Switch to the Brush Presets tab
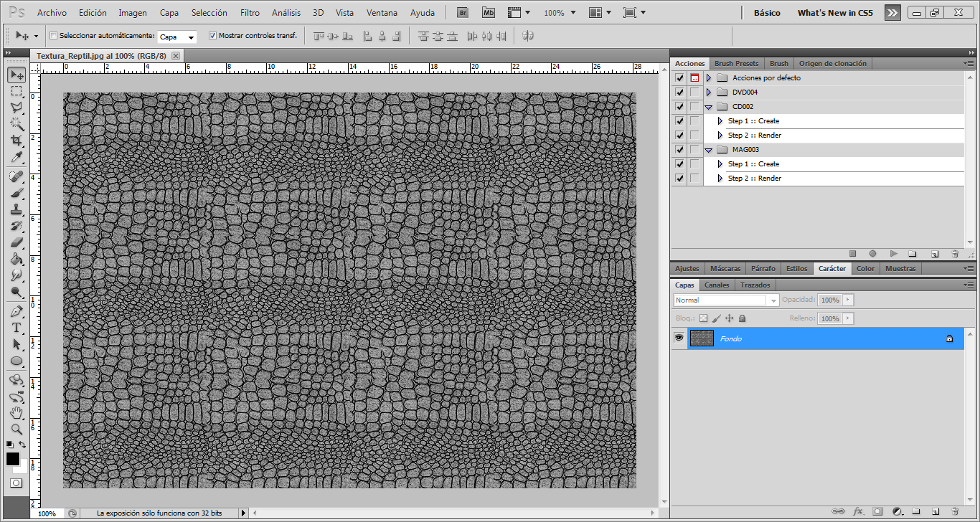 (737, 63)
